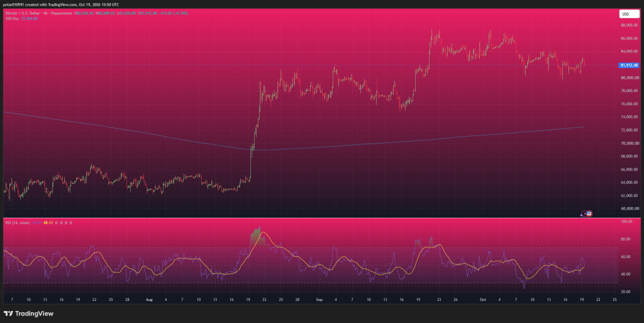This screenshot has height=323, width=644.
Task: Click the 84,000.00 price axis label
Action: [630, 52]
